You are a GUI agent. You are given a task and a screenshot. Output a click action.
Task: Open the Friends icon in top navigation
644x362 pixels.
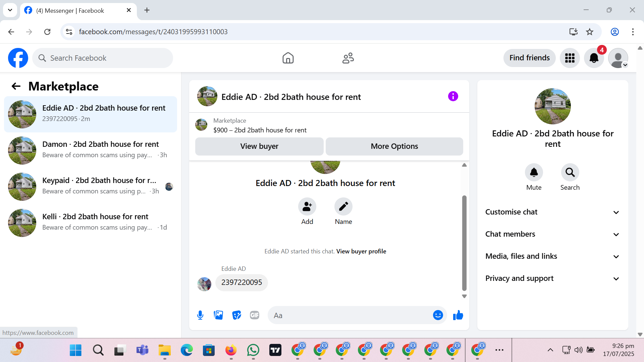348,58
